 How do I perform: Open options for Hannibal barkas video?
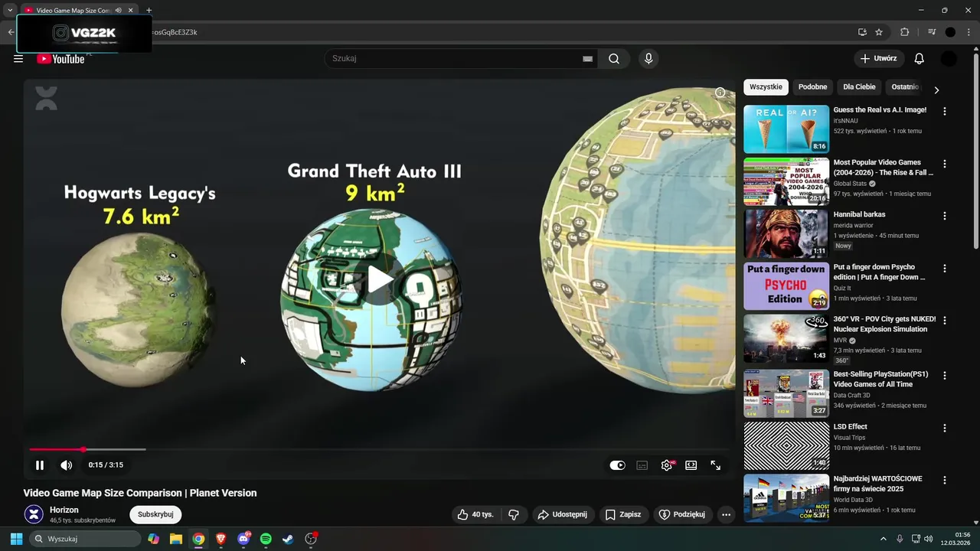[x=945, y=216]
